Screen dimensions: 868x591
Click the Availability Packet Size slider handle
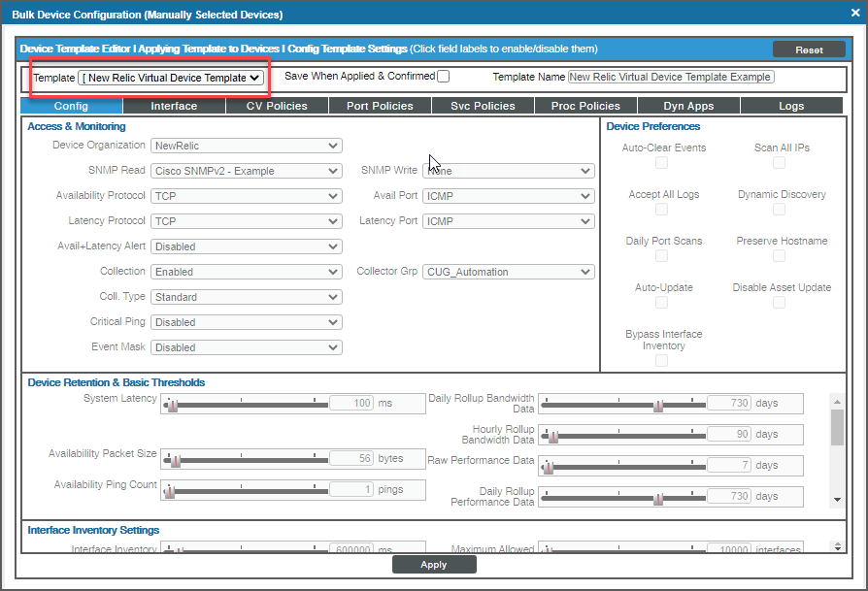(x=176, y=462)
